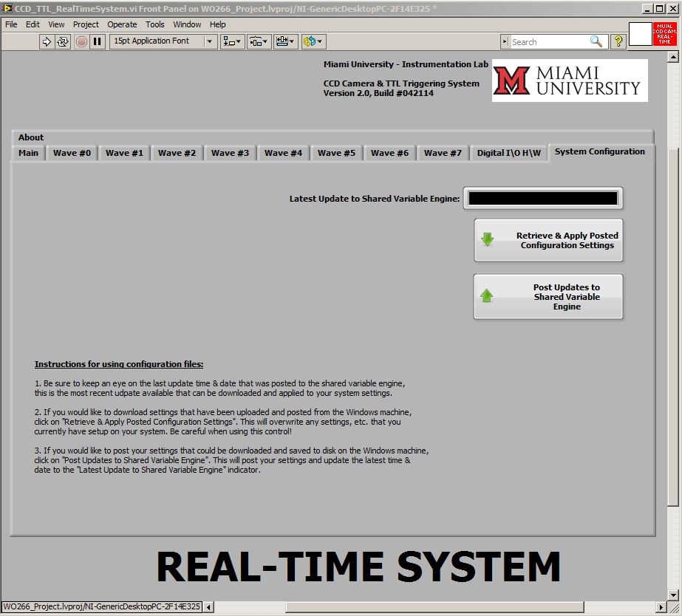The image size is (682, 616).
Task: Click Retrieve & Apply Posted Configuration Settings
Action: (x=548, y=240)
